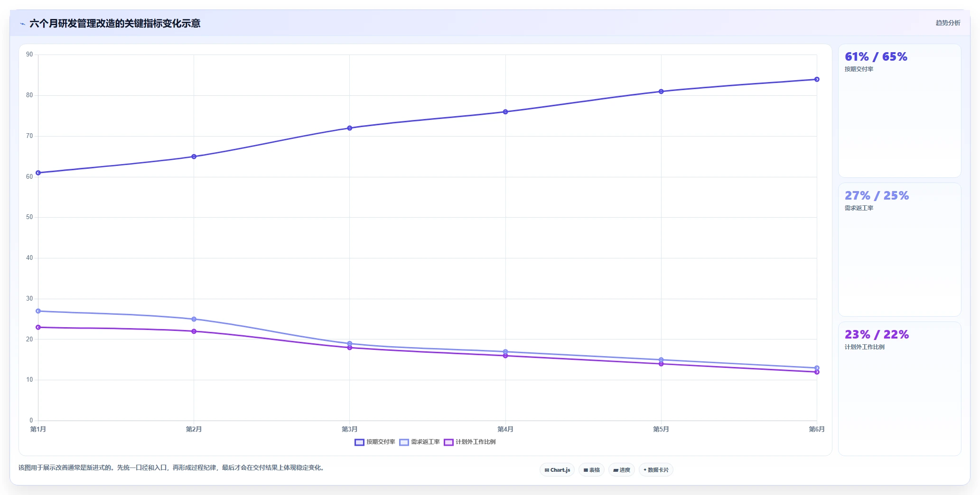This screenshot has width=980, height=495.
Task: Click the 第6月 x-axis label
Action: click(x=817, y=429)
